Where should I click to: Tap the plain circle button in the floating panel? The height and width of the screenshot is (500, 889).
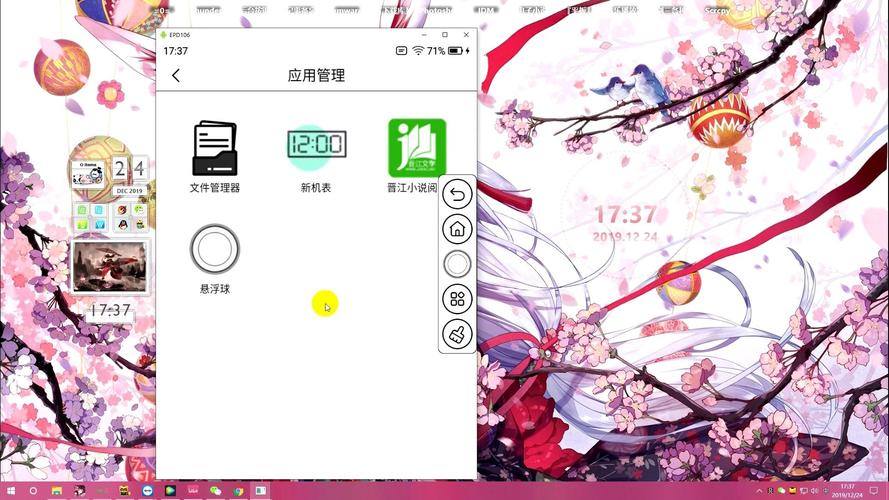click(x=457, y=264)
